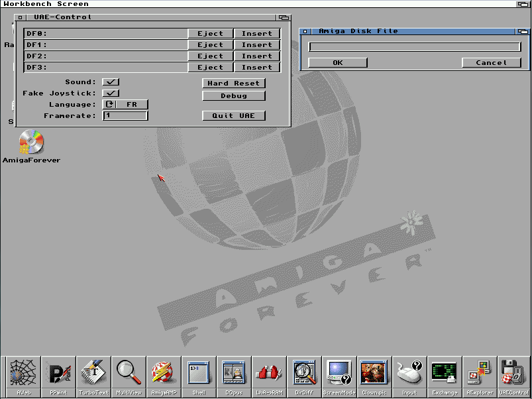Insert disk into DF2
Viewport: 532px width, 399px height.
[257, 56]
